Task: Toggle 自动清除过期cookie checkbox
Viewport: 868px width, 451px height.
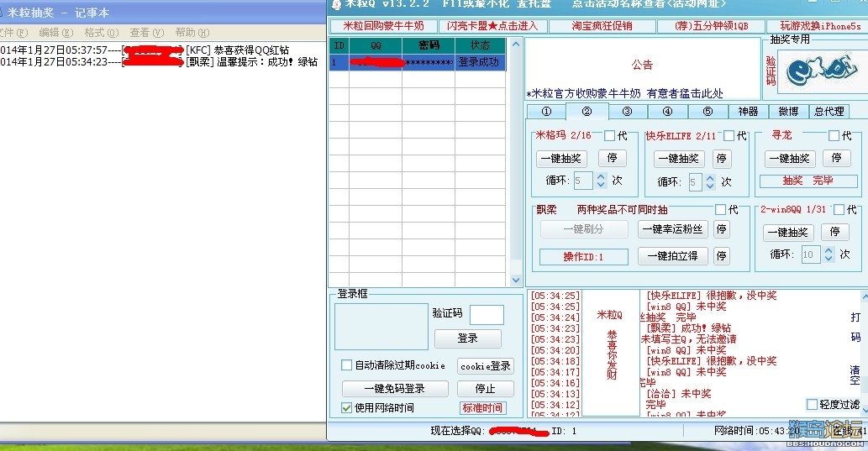Action: (346, 365)
